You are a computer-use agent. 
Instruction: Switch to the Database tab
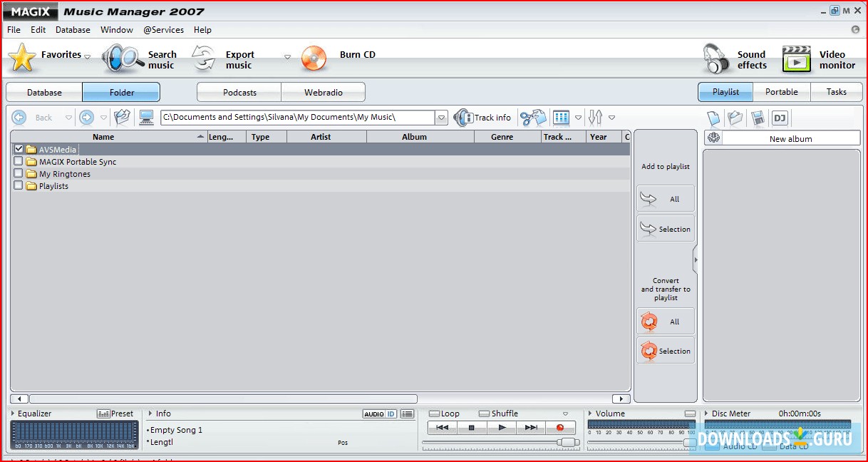point(45,92)
